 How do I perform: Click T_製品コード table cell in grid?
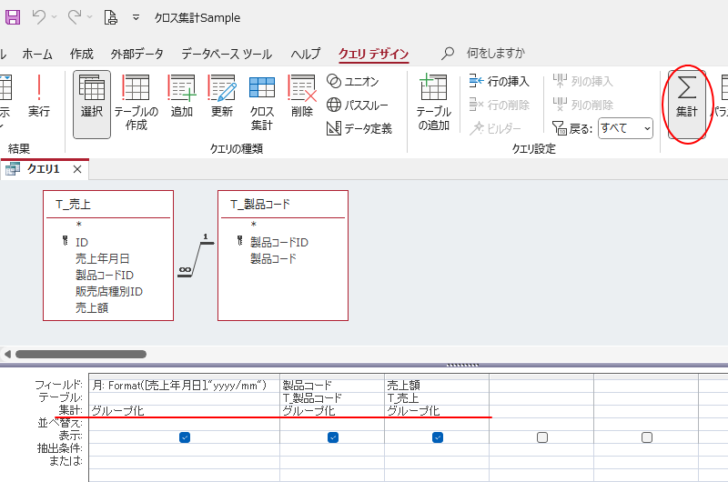coord(332,398)
